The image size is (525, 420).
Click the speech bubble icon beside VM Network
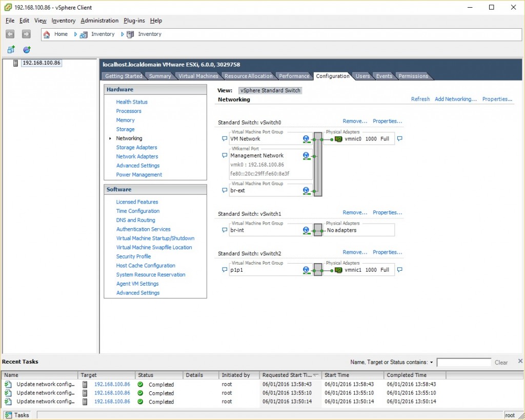click(224, 138)
